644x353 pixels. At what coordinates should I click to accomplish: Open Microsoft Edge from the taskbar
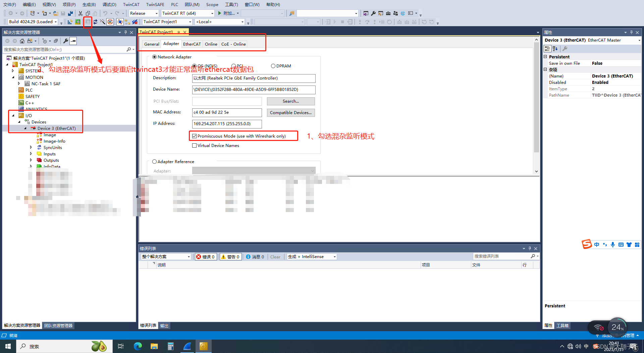coord(138,346)
